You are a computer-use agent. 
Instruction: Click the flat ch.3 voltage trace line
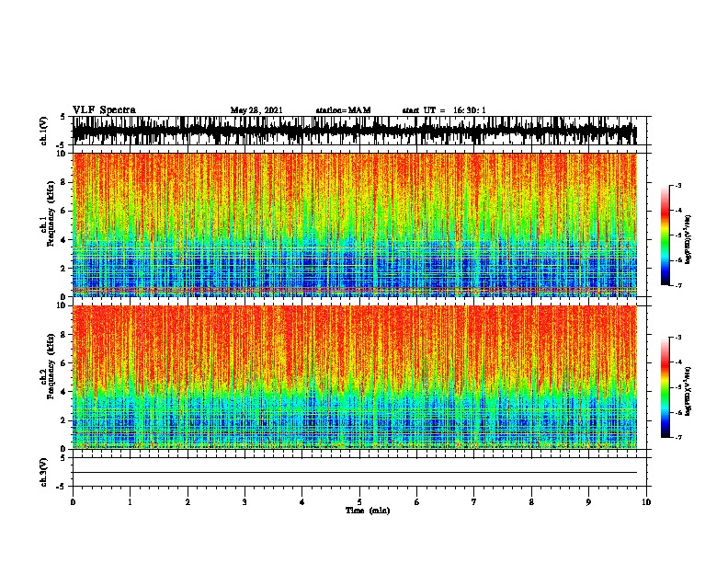(x=355, y=473)
